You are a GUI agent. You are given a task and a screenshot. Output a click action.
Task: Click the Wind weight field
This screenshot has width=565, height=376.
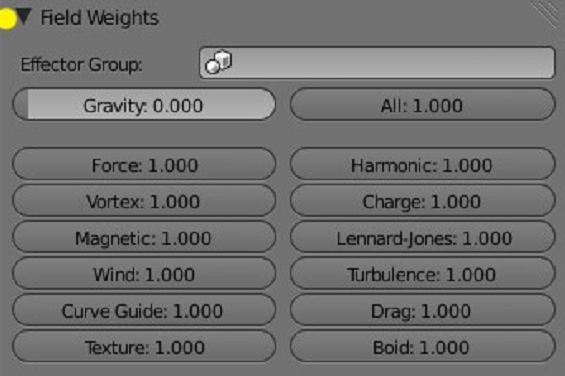(x=144, y=274)
